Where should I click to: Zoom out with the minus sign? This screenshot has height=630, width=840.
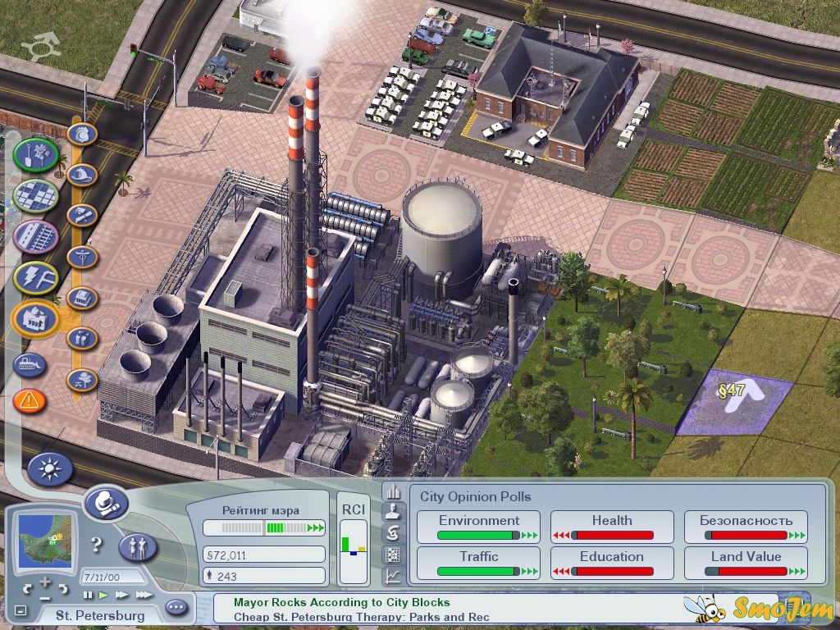coord(46,598)
